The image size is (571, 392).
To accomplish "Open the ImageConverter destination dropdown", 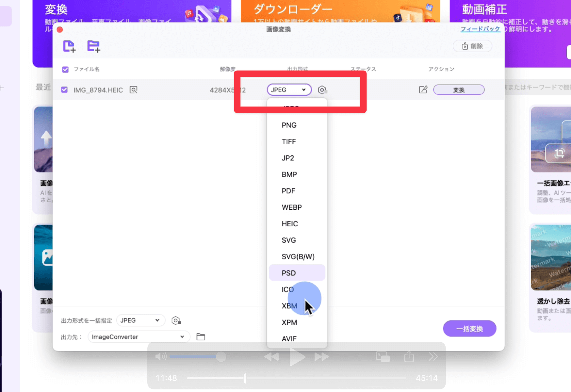I will tap(139, 336).
